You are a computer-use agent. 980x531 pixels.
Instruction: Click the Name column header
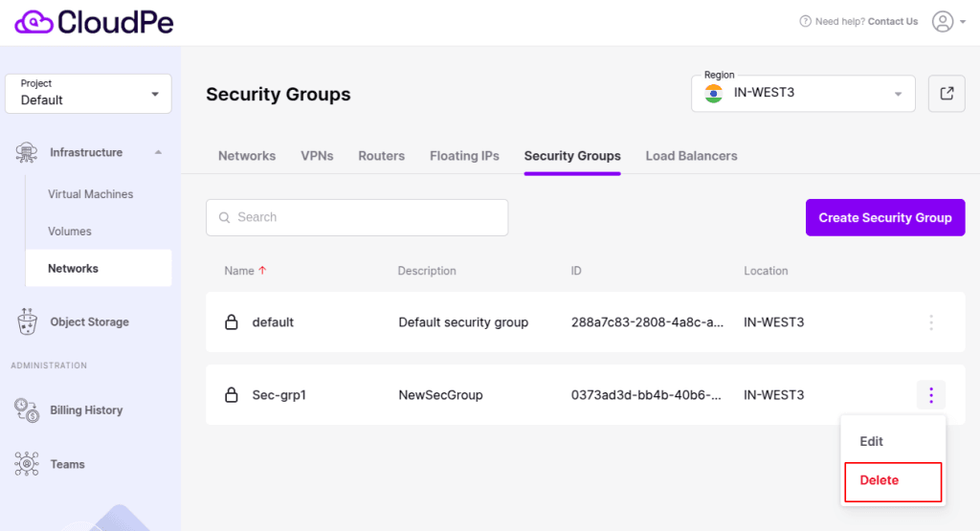point(239,271)
